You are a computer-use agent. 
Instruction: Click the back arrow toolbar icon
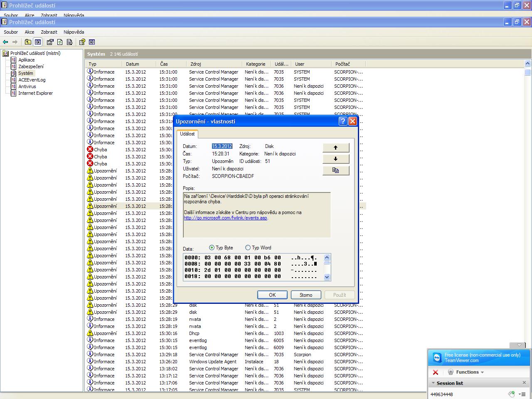(x=5, y=42)
